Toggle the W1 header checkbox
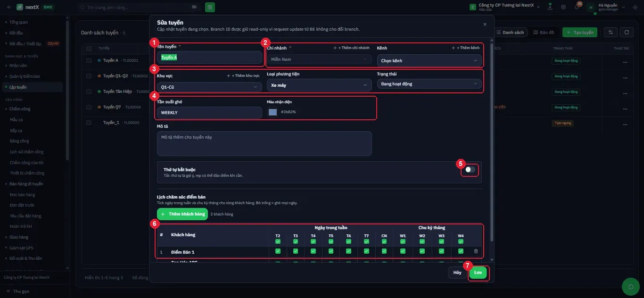Viewport: 644px width, 298px height. (403, 241)
